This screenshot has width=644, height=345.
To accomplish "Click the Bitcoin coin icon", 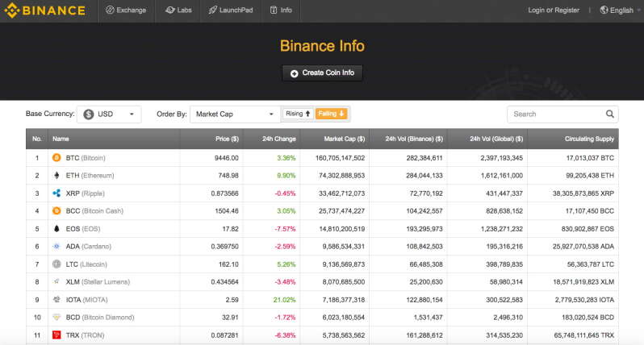I will (56, 157).
